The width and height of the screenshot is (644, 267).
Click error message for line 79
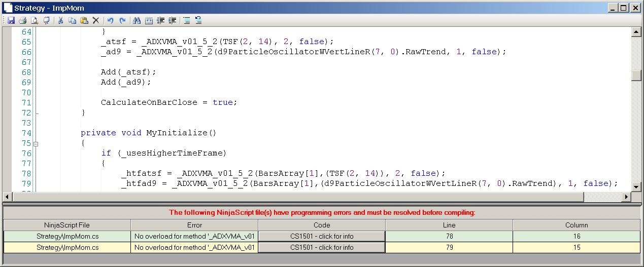click(x=194, y=247)
